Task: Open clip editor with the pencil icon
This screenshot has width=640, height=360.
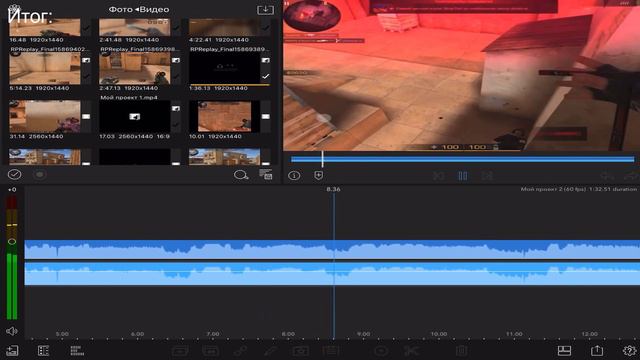Action: tap(270, 351)
